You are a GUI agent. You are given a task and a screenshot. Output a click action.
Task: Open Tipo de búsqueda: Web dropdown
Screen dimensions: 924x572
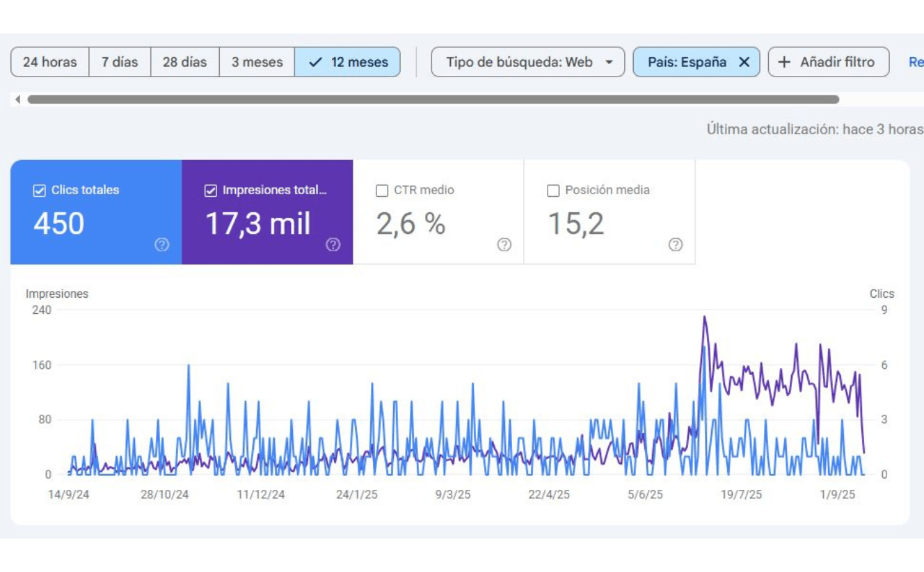point(528,62)
